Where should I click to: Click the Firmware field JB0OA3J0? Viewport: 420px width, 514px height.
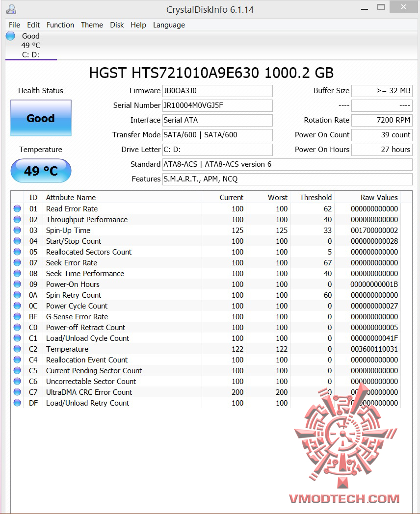(x=217, y=91)
